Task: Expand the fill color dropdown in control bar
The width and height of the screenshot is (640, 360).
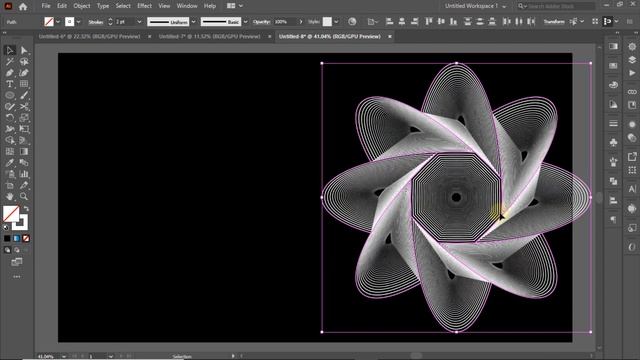Action: point(58,22)
